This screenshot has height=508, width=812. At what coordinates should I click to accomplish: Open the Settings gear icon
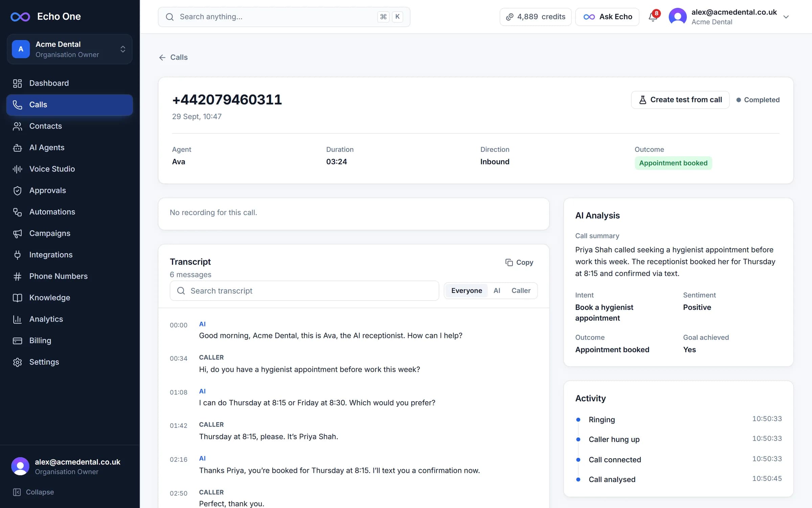pos(17,362)
